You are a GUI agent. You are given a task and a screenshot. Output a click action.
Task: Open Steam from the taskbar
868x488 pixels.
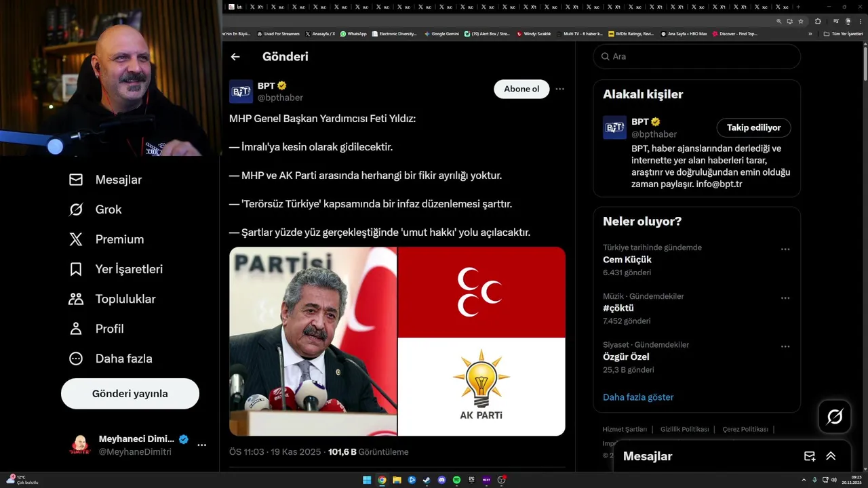click(x=427, y=480)
